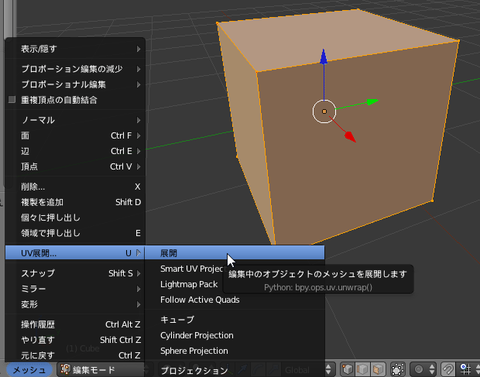Expand the スナップ Shift S submenu
The width and height of the screenshot is (480, 377).
point(75,273)
